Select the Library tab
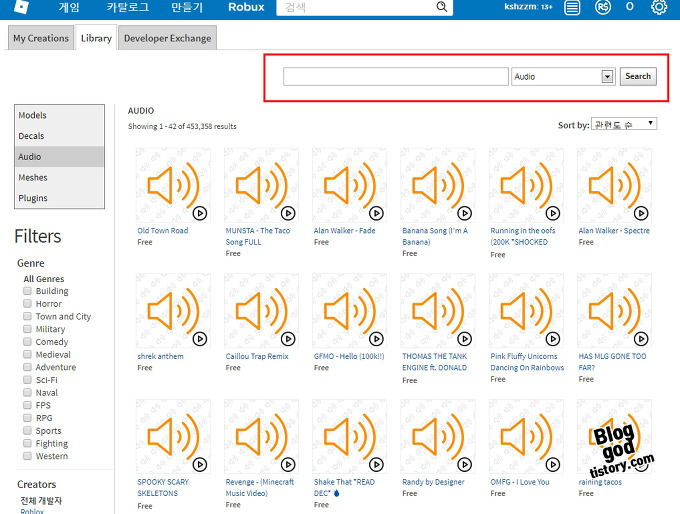 [x=96, y=38]
